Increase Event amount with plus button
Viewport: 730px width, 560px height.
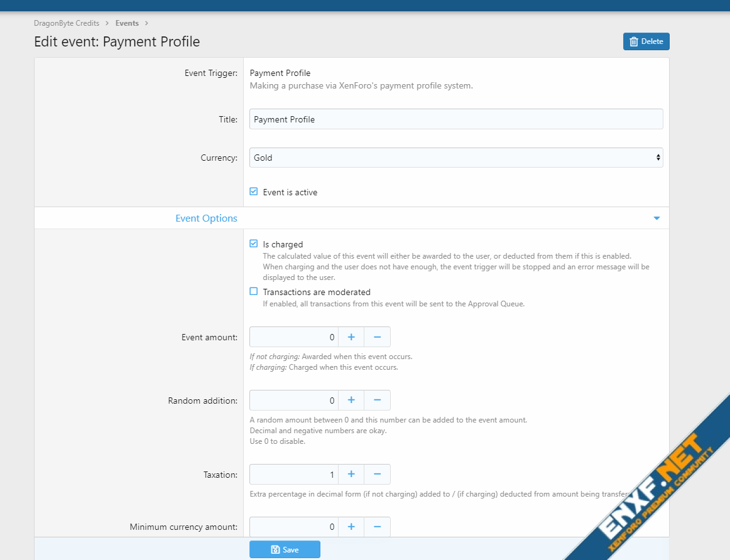351,337
